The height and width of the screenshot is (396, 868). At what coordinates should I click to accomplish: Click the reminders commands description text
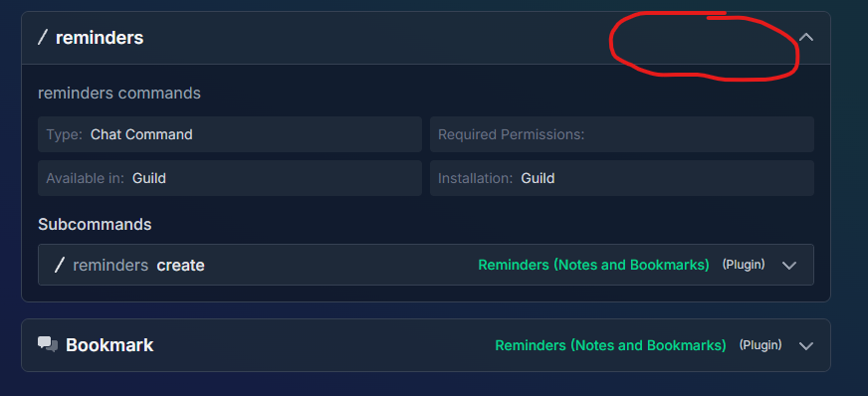click(x=119, y=93)
